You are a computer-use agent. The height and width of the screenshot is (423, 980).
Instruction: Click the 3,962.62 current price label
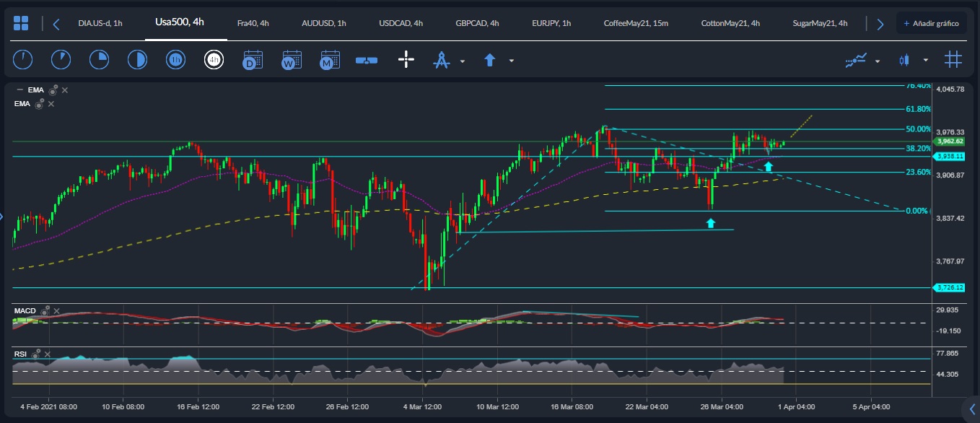coord(949,141)
